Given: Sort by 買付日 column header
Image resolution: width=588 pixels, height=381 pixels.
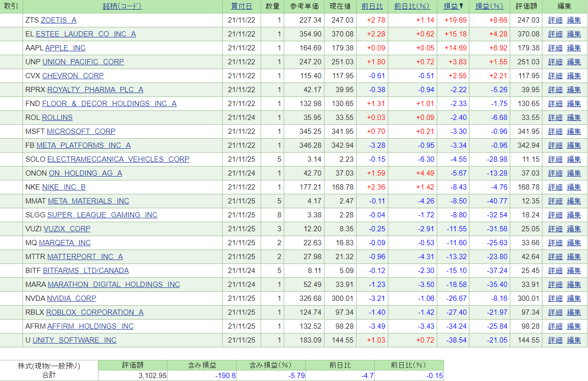Looking at the screenshot, I should click(241, 6).
